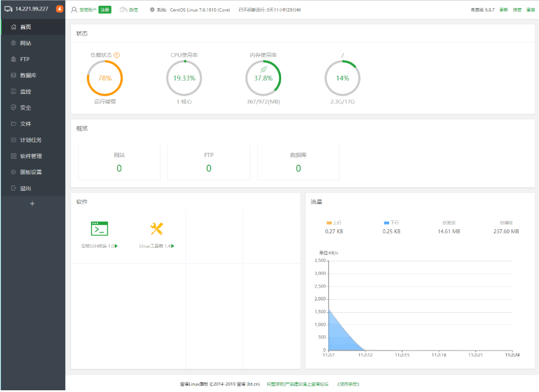This screenshot has height=392, width=539.
Task: Click the system gear icon near CentOS
Action: [152, 10]
